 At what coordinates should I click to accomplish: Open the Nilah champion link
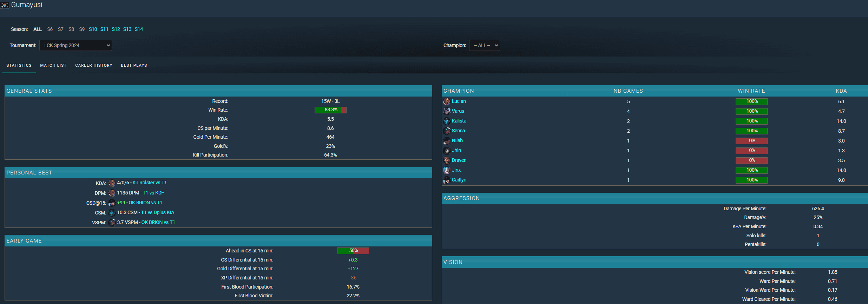tap(457, 140)
